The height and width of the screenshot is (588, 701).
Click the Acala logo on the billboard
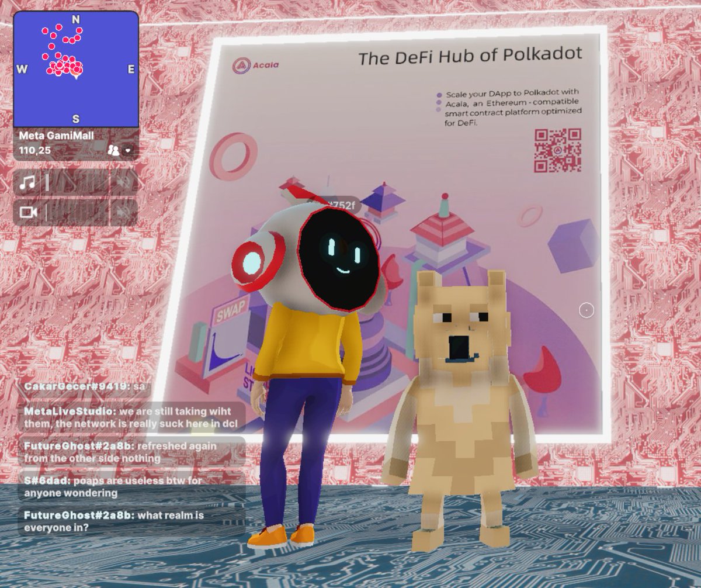coord(255,65)
